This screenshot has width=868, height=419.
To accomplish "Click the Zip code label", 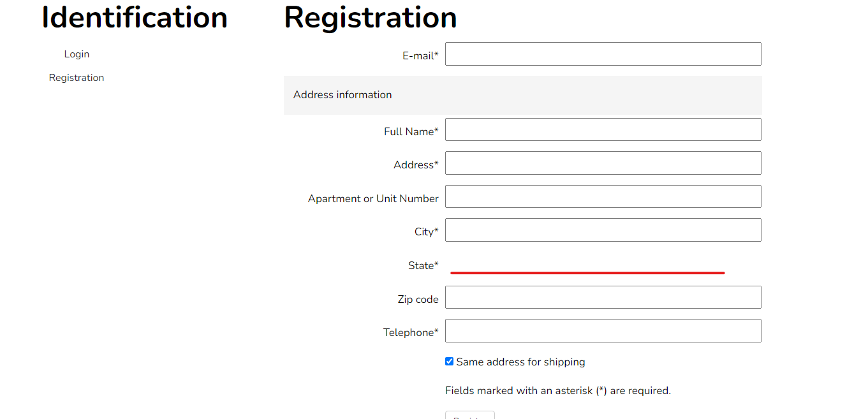I will [418, 299].
